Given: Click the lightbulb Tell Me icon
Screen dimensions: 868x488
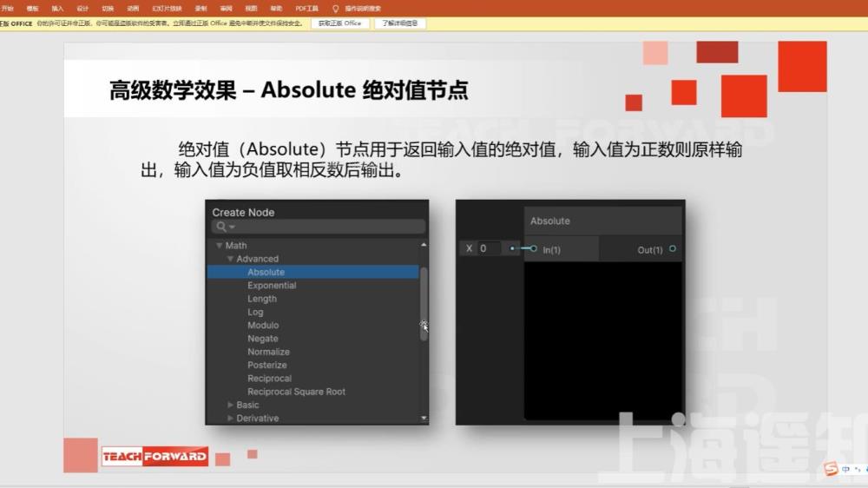Looking at the screenshot, I should click(x=336, y=8).
